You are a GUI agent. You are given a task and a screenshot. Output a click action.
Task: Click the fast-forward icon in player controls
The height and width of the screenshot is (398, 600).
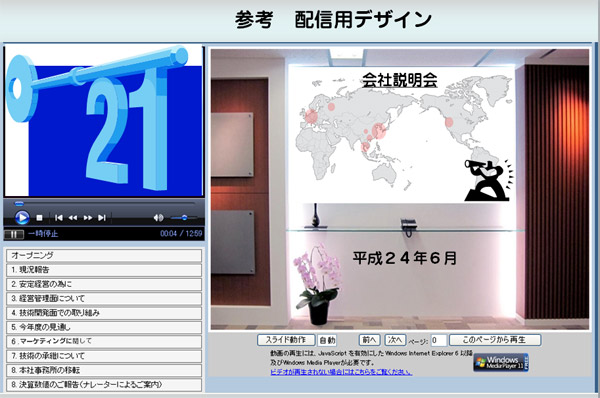tap(88, 218)
